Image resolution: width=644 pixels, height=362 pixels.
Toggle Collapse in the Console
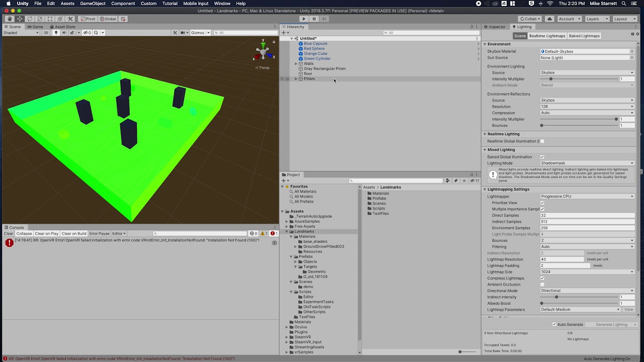24,233
